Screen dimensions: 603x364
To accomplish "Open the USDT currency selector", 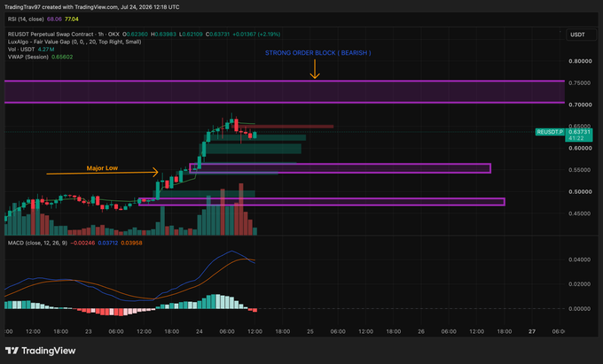I will pos(581,35).
